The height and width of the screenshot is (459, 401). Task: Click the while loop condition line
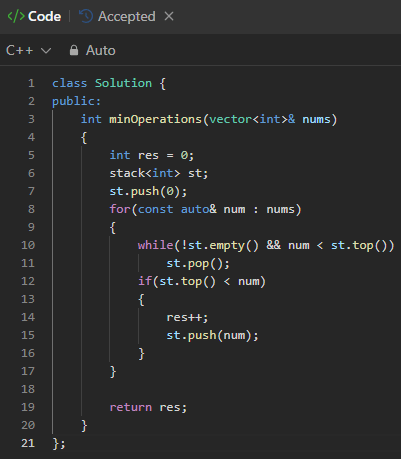pos(266,246)
